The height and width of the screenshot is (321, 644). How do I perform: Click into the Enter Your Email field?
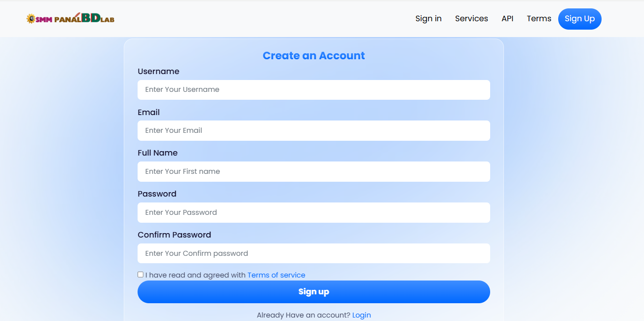(314, 131)
